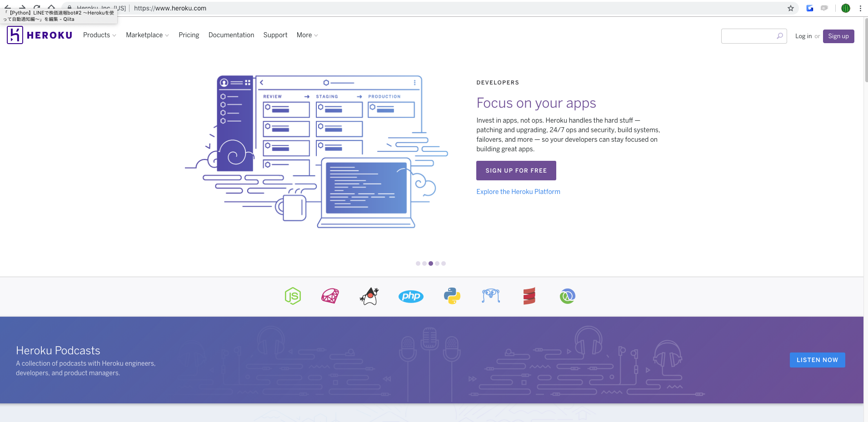Viewport: 868px width, 422px height.
Task: Click the purple Sign up button
Action: tap(838, 36)
